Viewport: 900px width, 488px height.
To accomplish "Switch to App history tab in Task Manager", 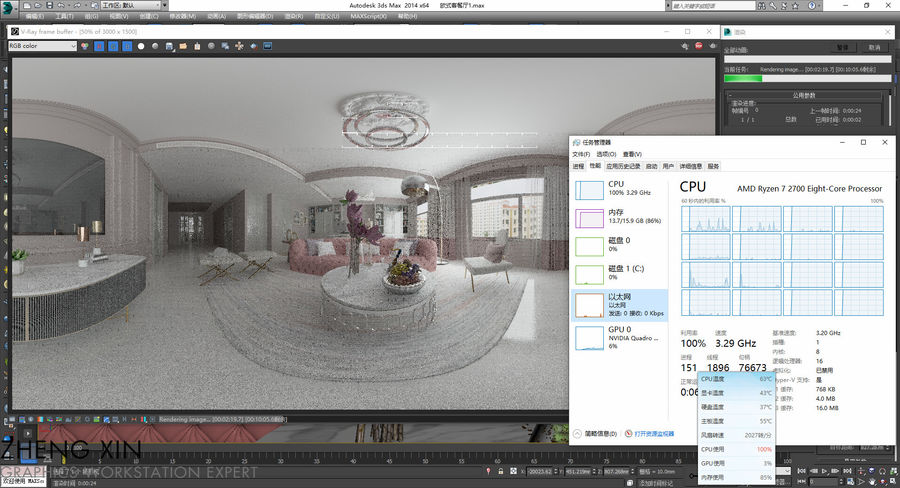I will [x=623, y=166].
